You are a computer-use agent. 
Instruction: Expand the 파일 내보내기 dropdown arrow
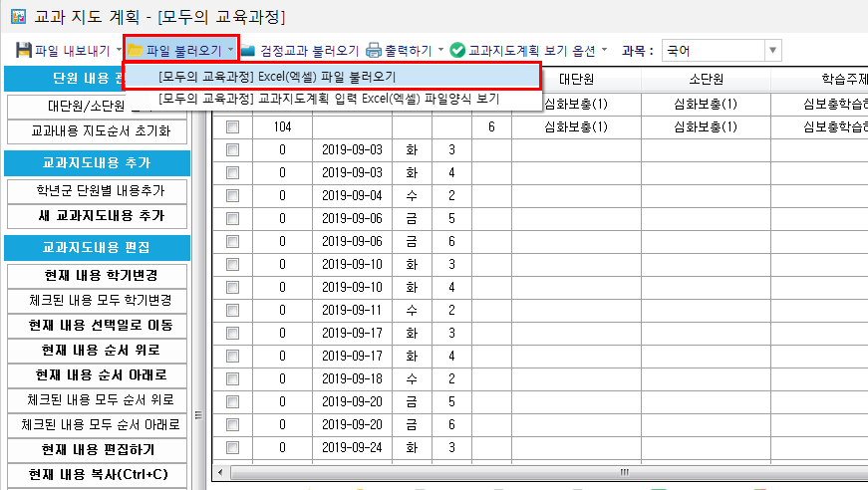click(x=119, y=50)
